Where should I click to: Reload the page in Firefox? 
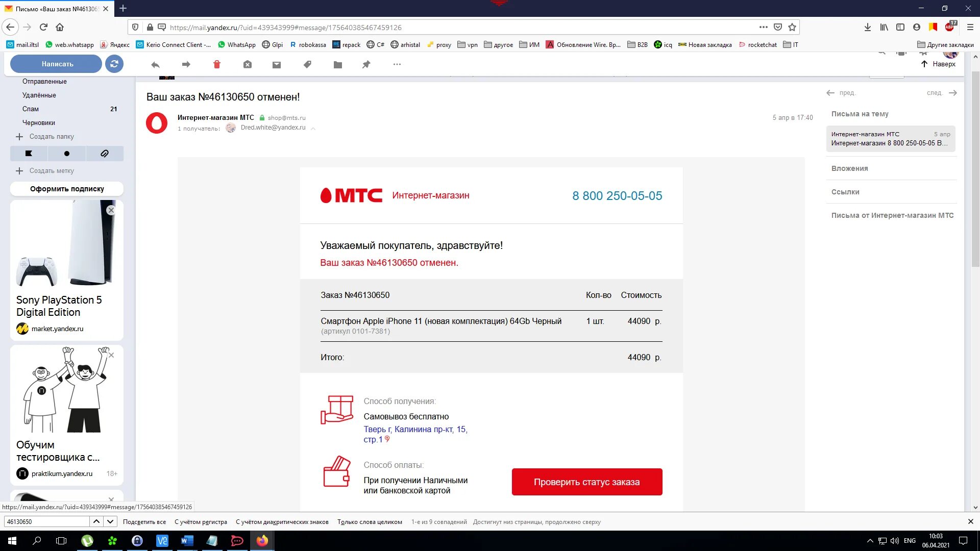(x=43, y=27)
